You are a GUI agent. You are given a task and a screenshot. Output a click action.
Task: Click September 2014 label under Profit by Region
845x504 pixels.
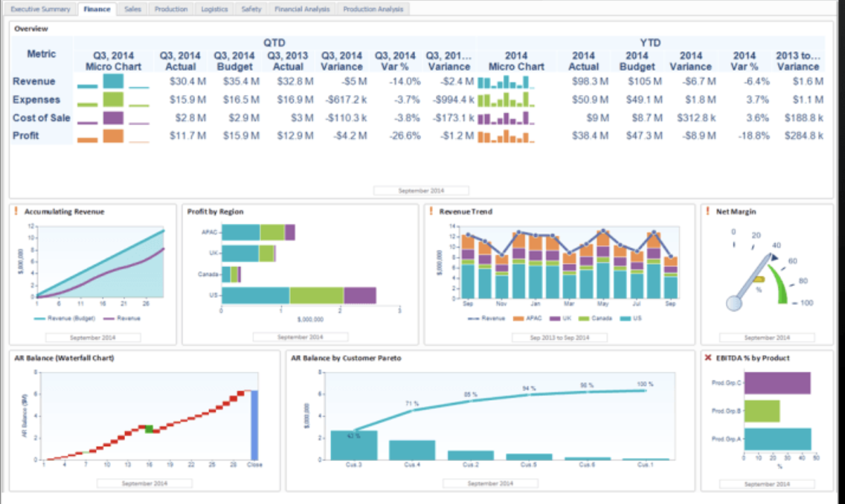(301, 337)
